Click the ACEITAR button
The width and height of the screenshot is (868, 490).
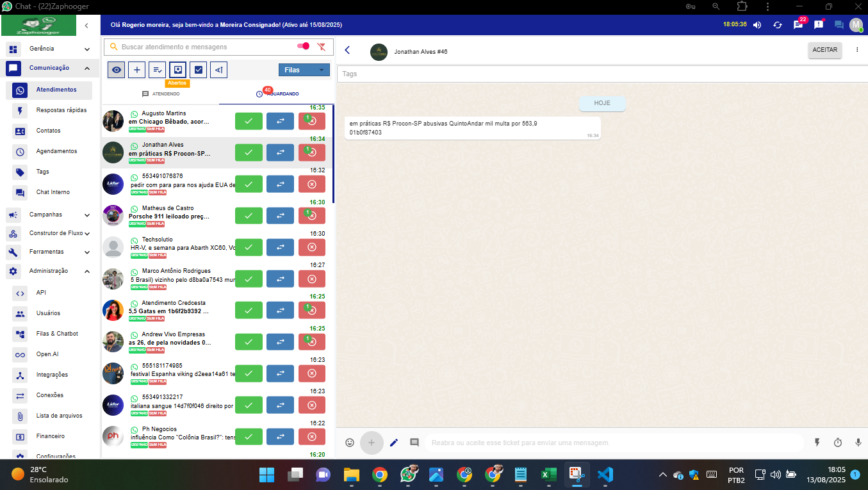[x=824, y=50]
